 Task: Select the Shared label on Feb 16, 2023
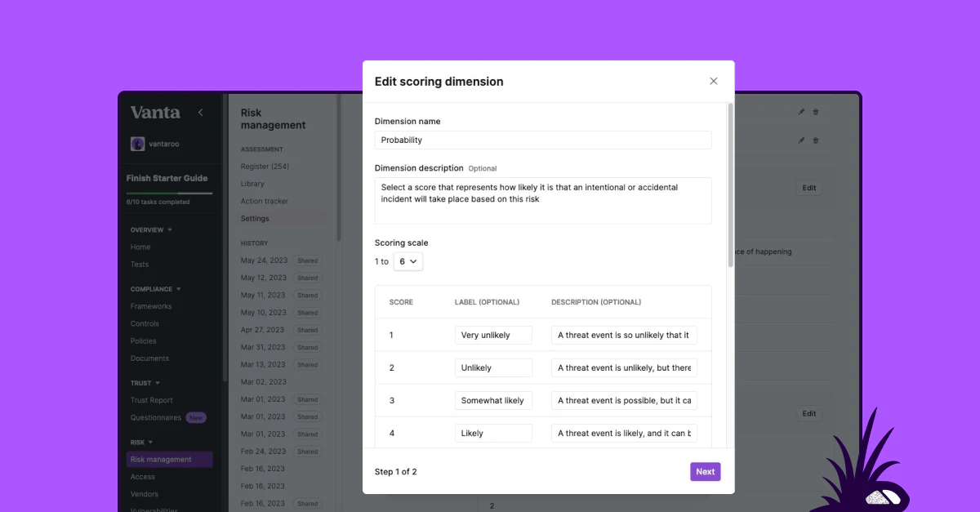point(308,503)
